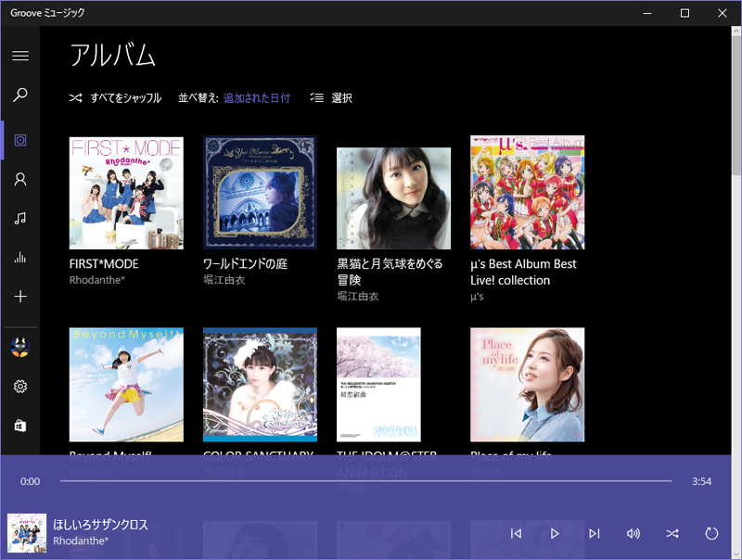Open the volume control
Viewport: 742px width, 560px height.
(x=633, y=533)
